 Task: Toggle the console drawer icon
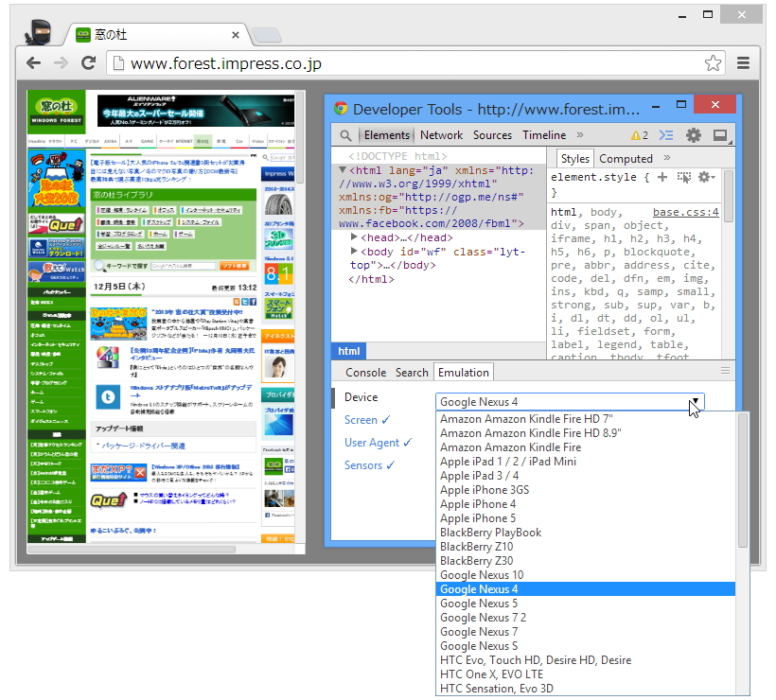tap(666, 135)
